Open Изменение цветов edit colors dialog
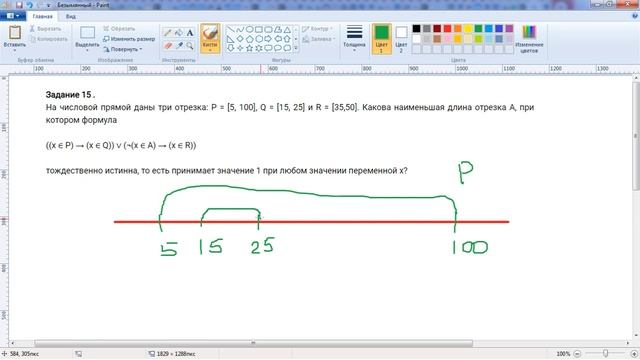 [529, 39]
